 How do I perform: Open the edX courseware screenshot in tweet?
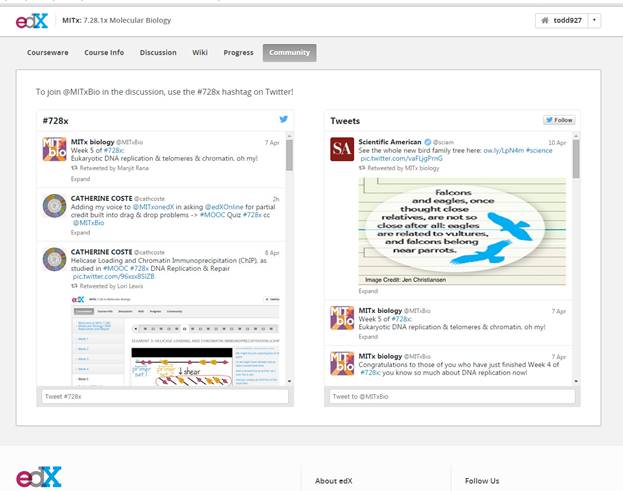tap(175, 340)
